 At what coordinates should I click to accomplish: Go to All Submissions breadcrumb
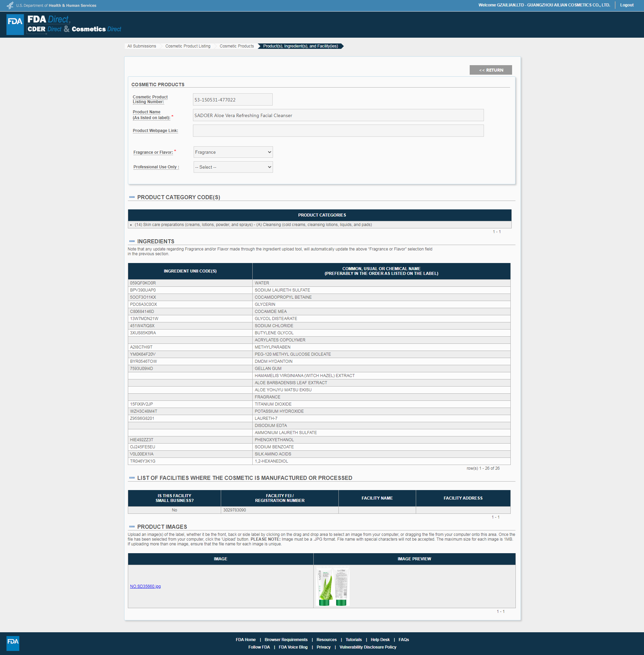coord(142,46)
